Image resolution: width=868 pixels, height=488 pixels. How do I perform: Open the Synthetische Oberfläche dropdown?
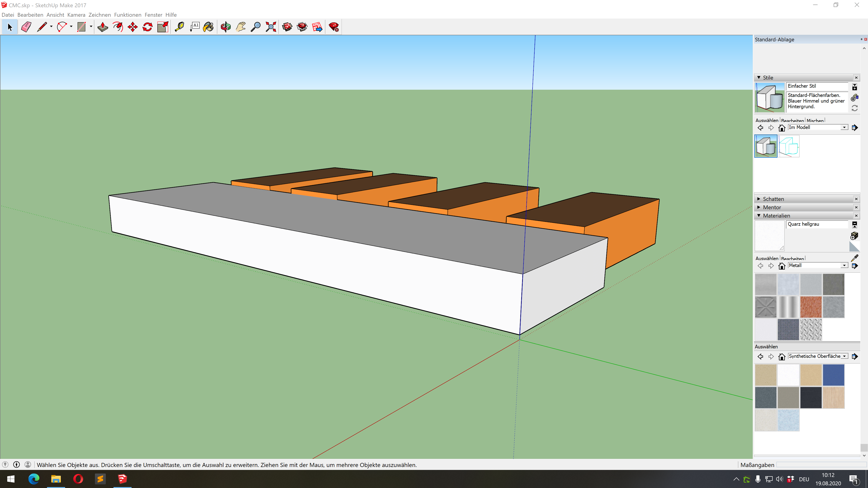click(844, 356)
